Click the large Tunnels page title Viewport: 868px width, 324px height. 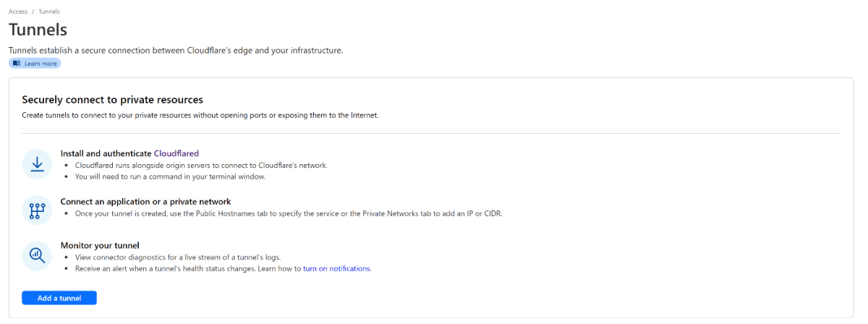(x=38, y=30)
